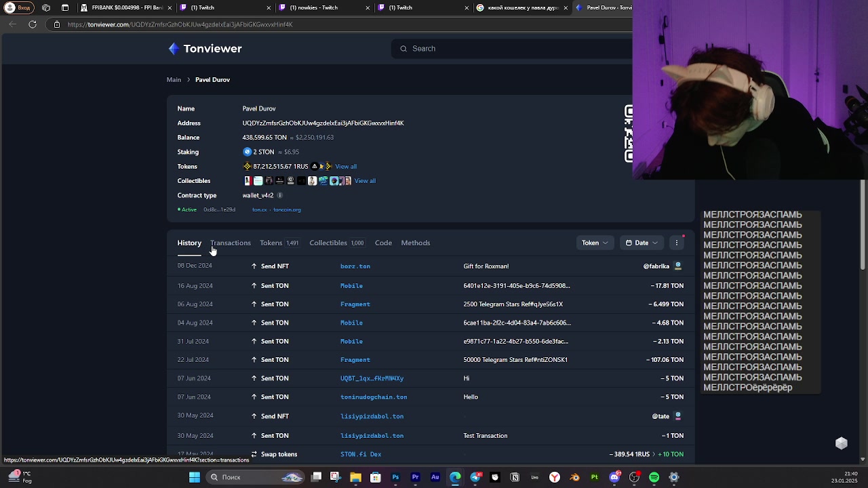Viewport: 868px width, 488px height.
Task: Select the Methods tab
Action: pyautogui.click(x=415, y=243)
